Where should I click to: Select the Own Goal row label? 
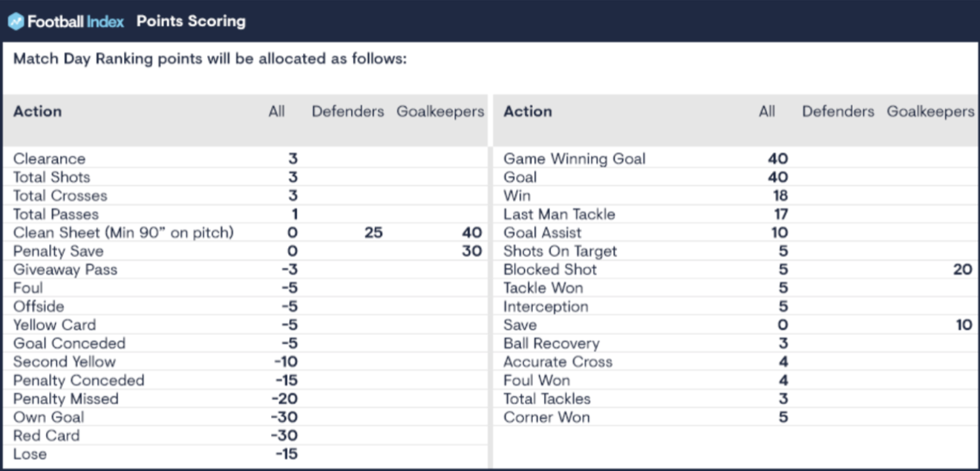point(49,418)
